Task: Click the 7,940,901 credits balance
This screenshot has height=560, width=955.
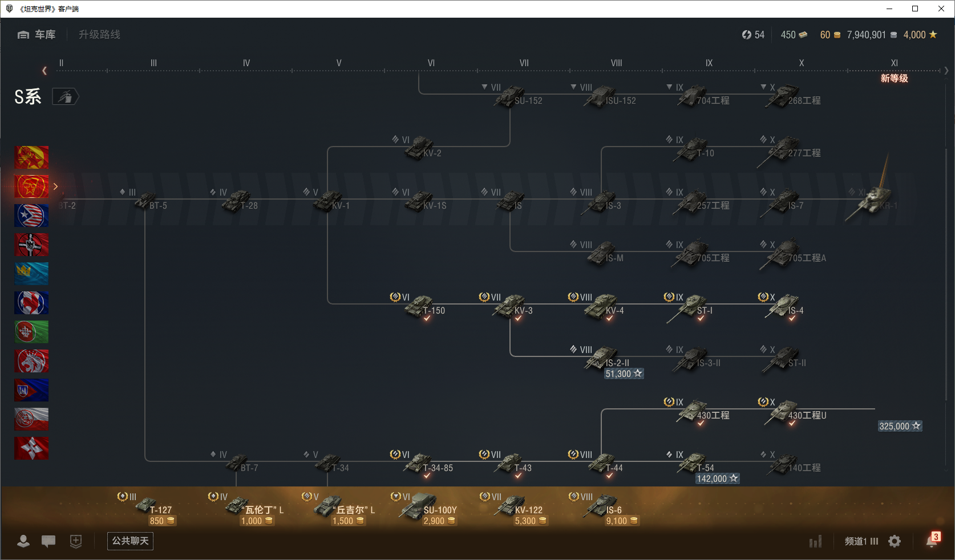Action: (872, 35)
